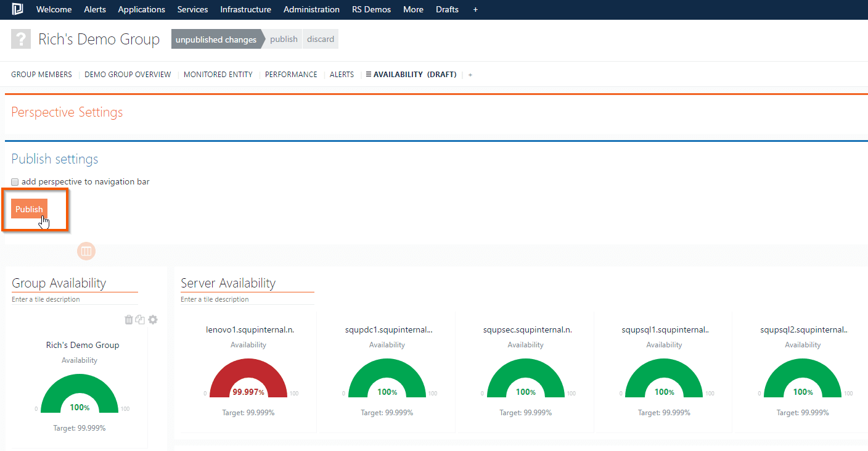
Task: Click the orange Publish button
Action: click(x=29, y=209)
